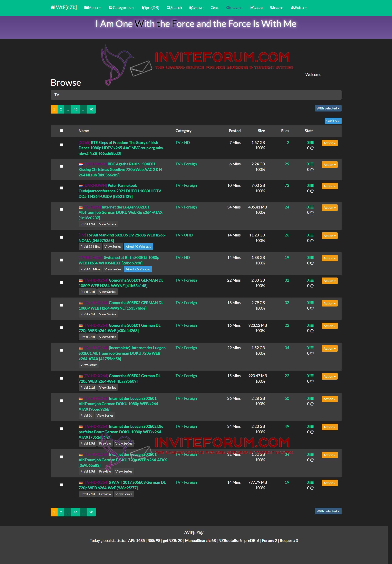This screenshot has width=392, height=564.
Task: Go to page 2 in bottom pagination
Action: (x=61, y=512)
